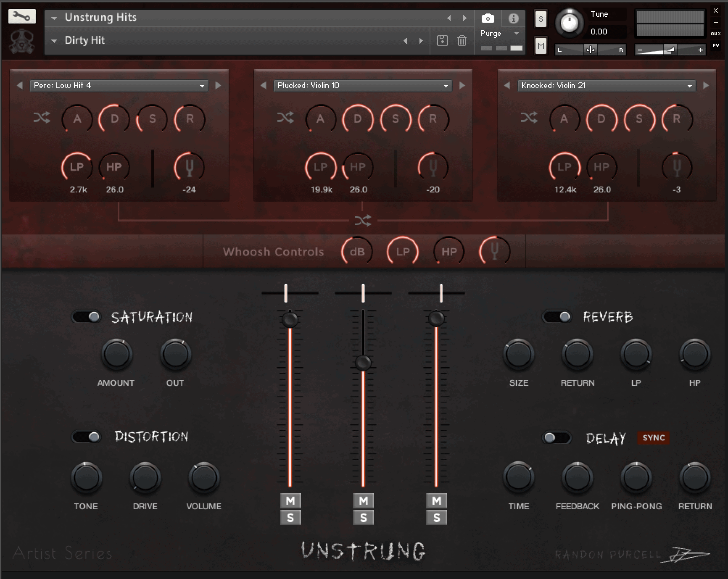Open the Knocked: Violin 21 sample dropdown

[607, 85]
